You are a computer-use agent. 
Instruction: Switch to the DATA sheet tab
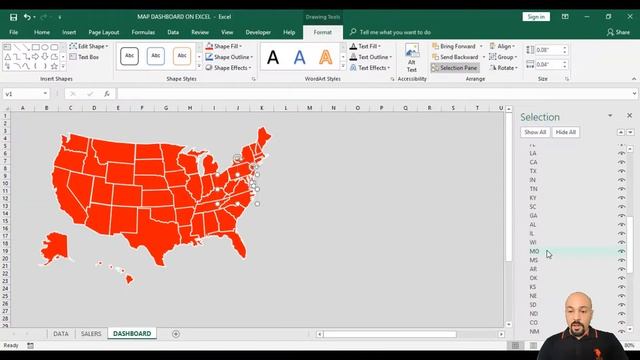coord(61,333)
